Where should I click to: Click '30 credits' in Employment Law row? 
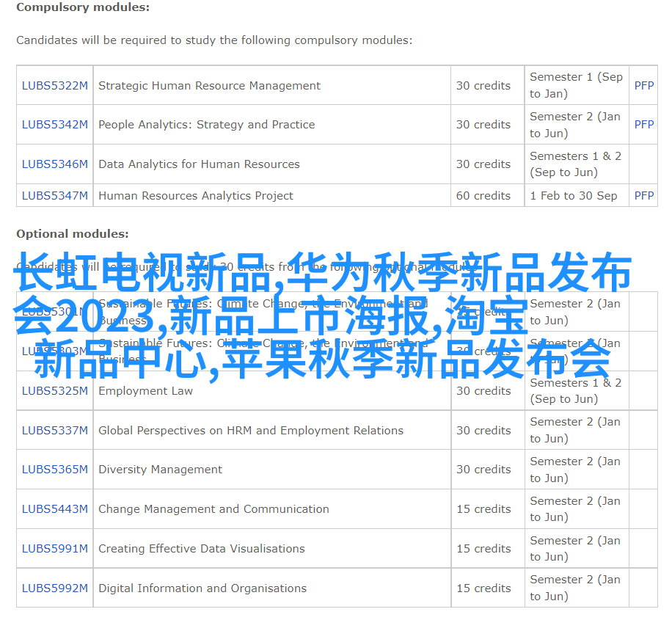coord(483,390)
